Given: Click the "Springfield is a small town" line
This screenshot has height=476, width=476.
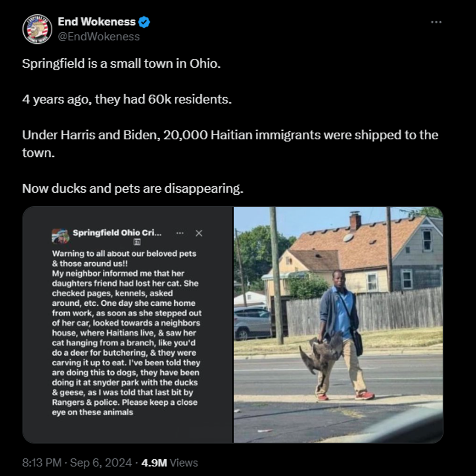Looking at the screenshot, I should [x=121, y=63].
